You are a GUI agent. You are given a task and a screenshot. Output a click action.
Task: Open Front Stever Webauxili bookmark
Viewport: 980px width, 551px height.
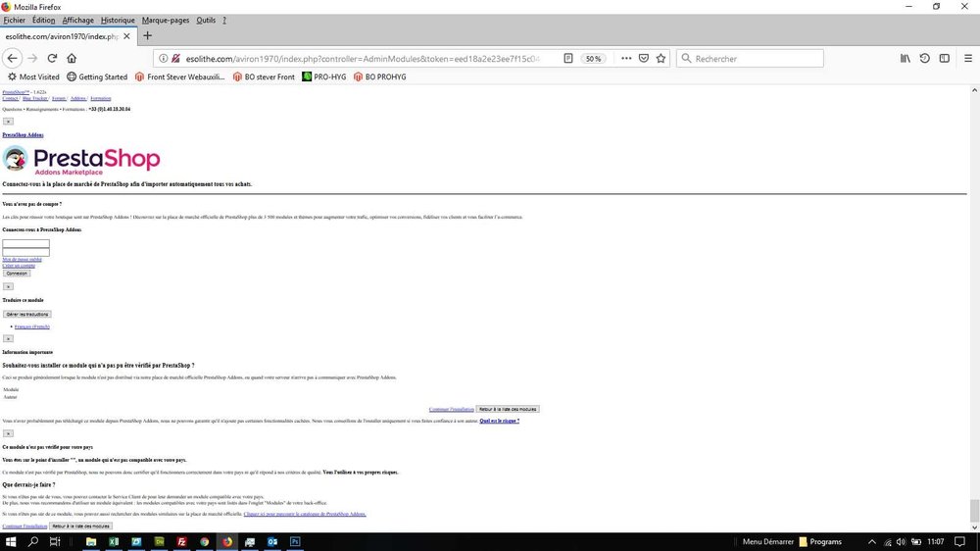pyautogui.click(x=179, y=76)
